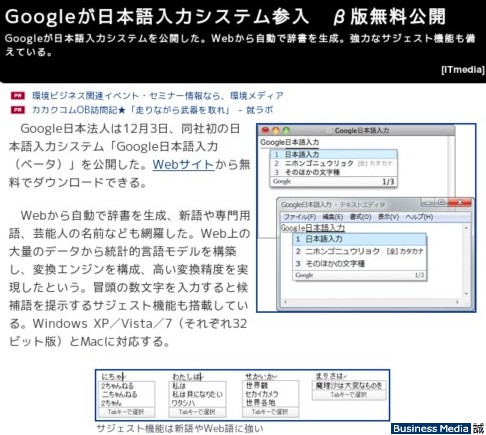Open the カカクコムOB訪問記 PR link
Image resolution: width=486 pixels, height=435 pixels.
click(153, 110)
